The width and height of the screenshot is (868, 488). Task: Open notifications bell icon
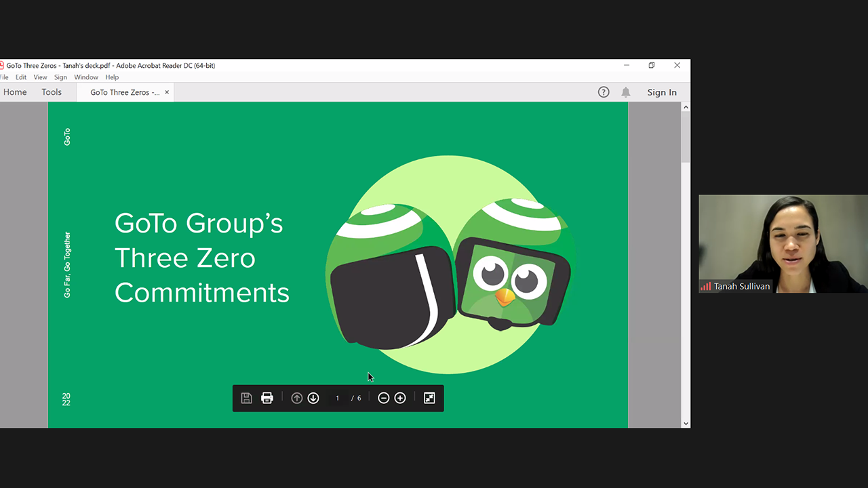(x=626, y=92)
